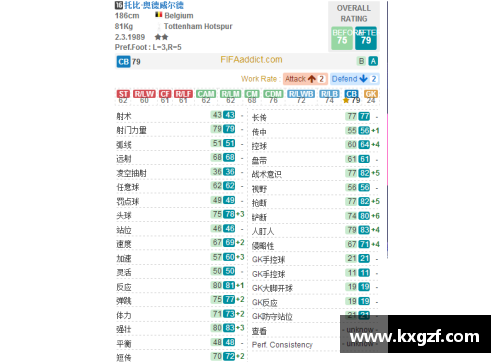
Task: Click the number 16 badge before player name
Action: click(x=119, y=5)
